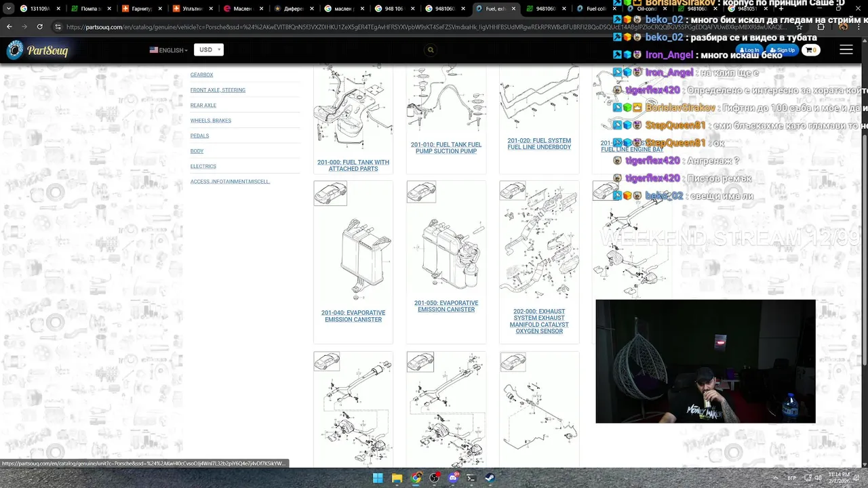Open BODY category link

point(197,151)
